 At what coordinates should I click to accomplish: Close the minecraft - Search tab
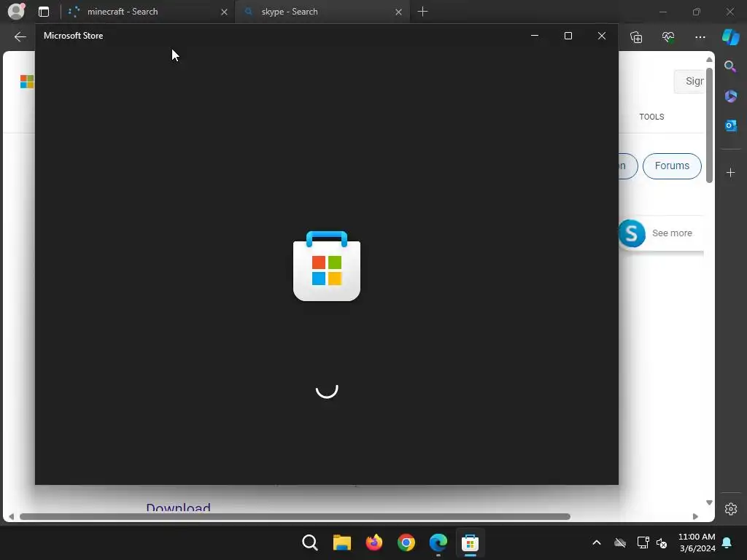[225, 12]
